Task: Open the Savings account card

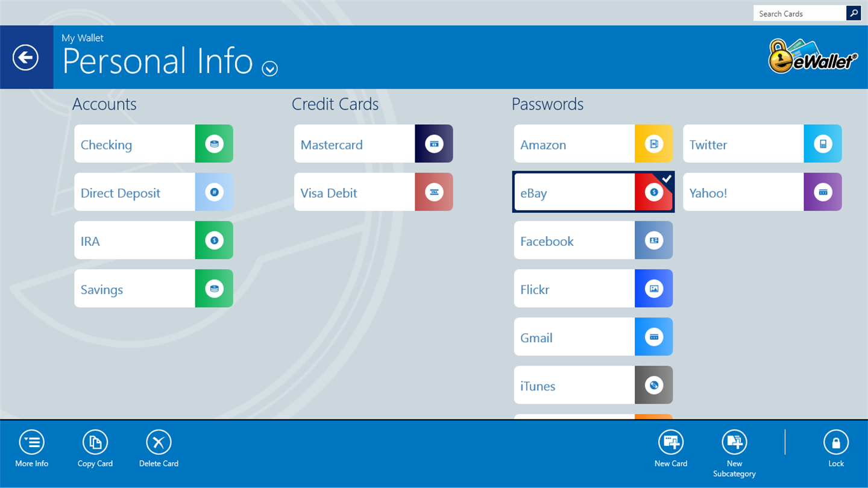Action: point(154,289)
